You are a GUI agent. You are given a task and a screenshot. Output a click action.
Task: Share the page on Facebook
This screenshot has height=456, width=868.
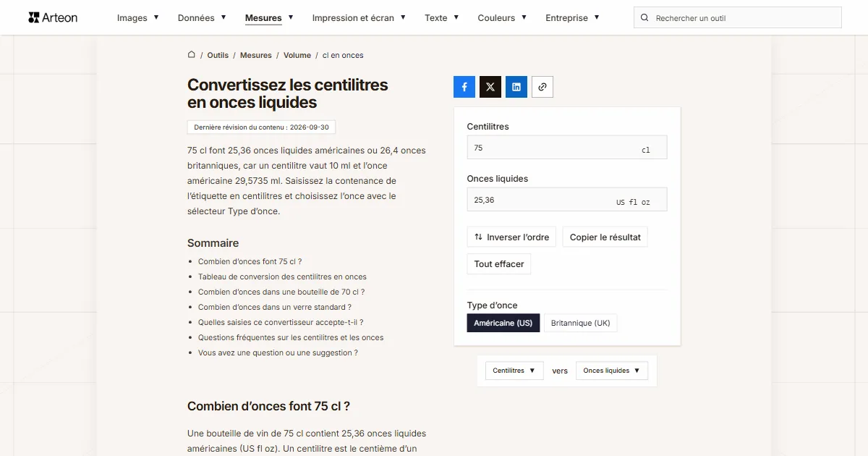[464, 87]
